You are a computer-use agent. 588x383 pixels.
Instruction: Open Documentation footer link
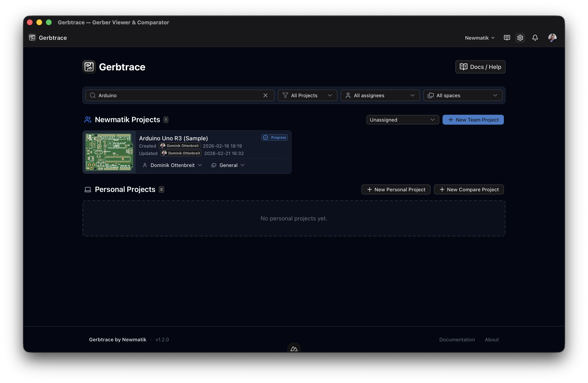pos(457,340)
